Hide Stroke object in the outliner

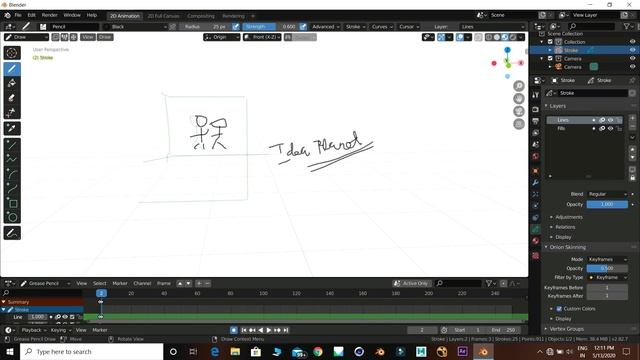point(632,50)
